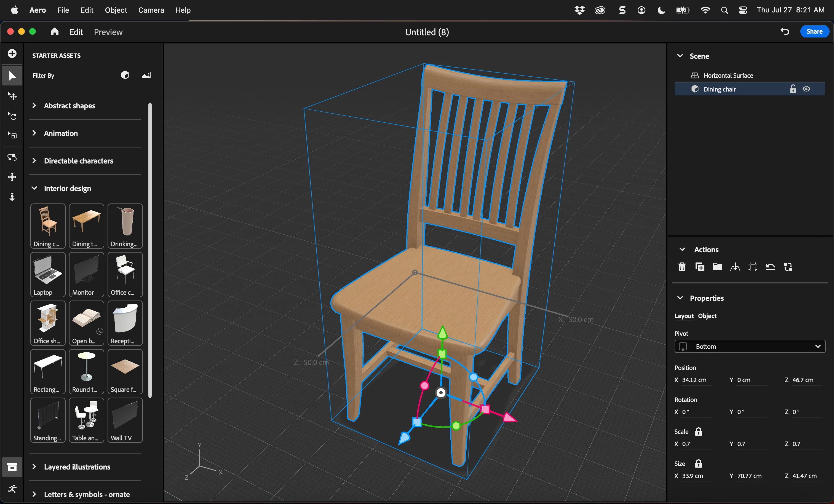Filter starter assets by 3D objects
Screen dimensions: 834x504
coord(125,75)
